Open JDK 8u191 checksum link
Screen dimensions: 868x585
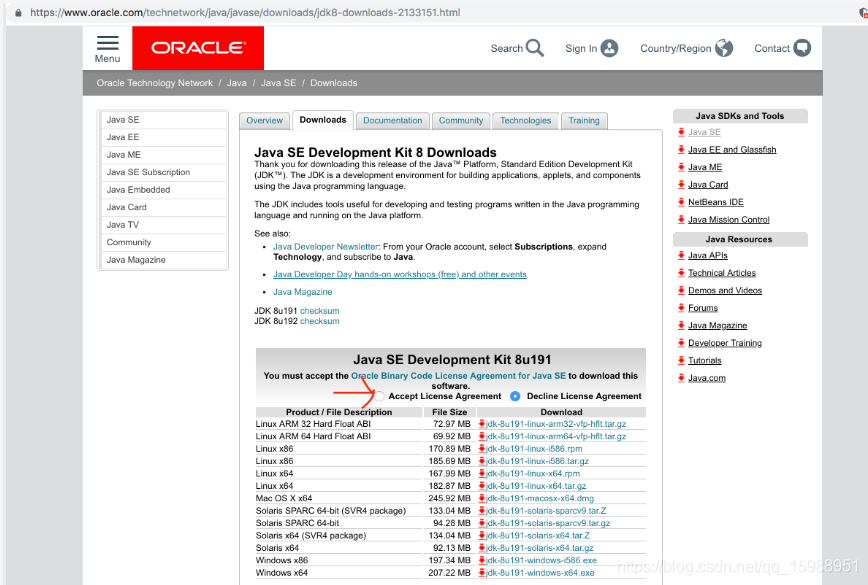click(319, 311)
